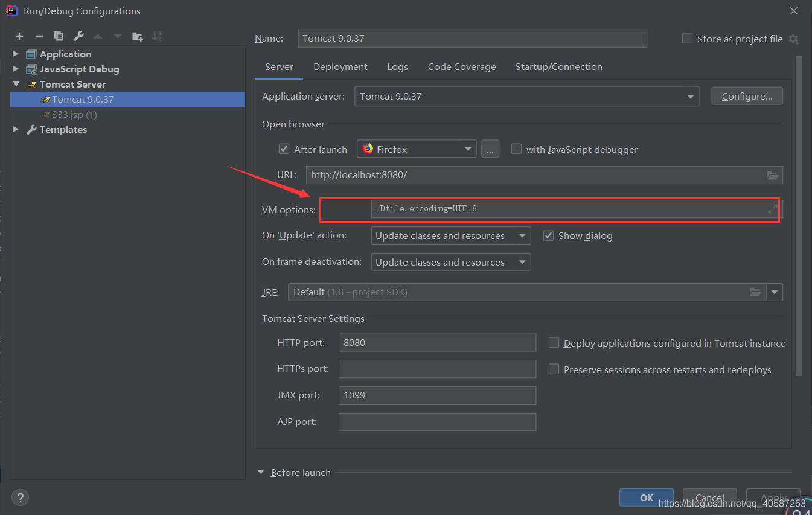Add new configuration with plus icon
The width and height of the screenshot is (812, 515).
pyautogui.click(x=19, y=36)
